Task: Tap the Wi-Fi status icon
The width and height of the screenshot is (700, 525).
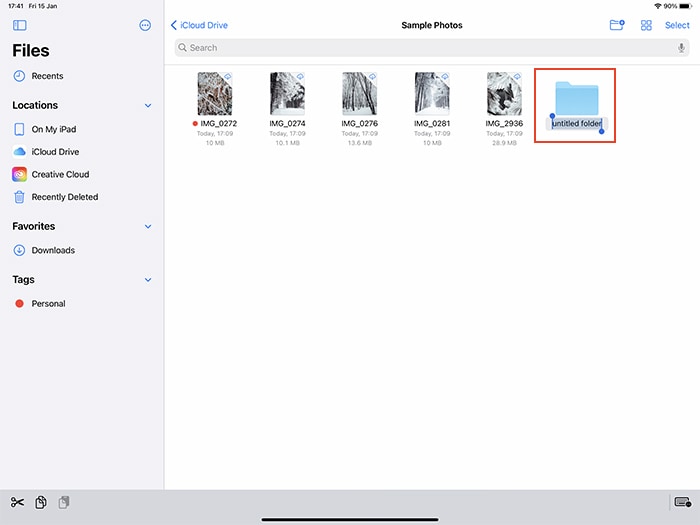Action: (x=658, y=6)
